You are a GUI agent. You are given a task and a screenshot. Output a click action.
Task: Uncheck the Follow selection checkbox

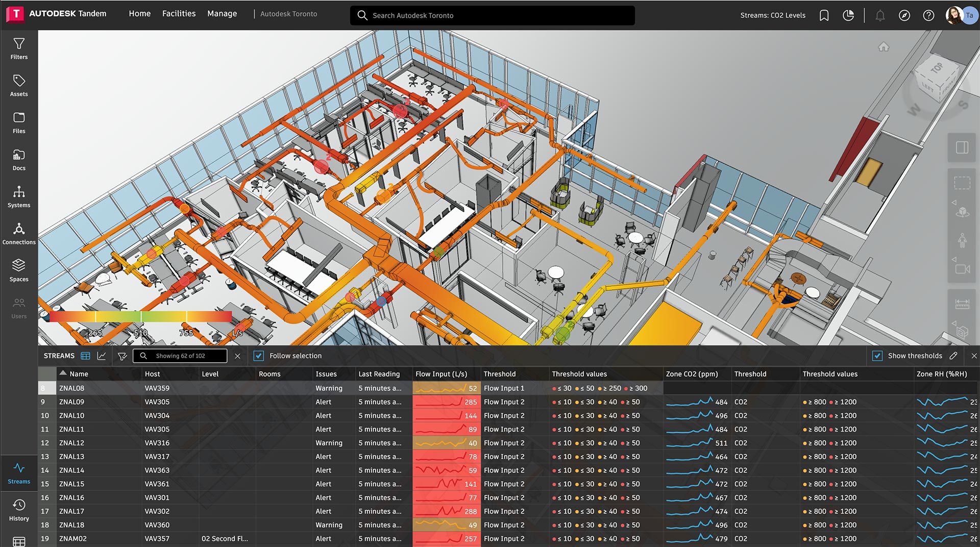pyautogui.click(x=259, y=356)
